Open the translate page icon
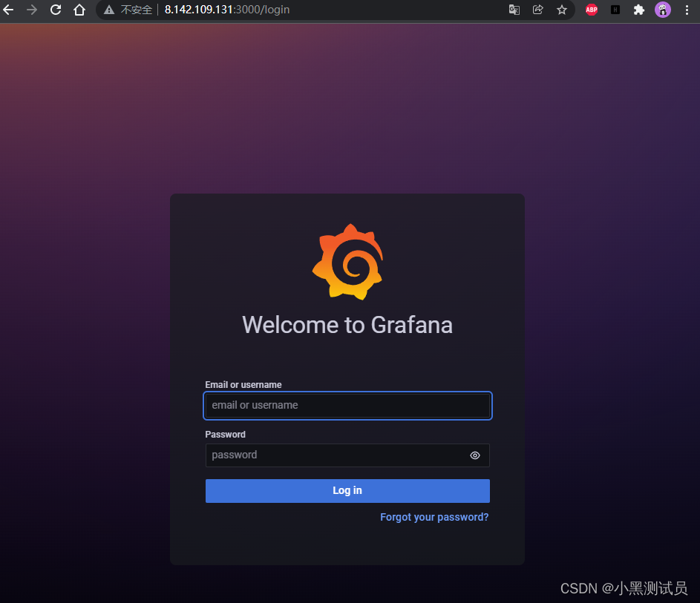 (x=514, y=10)
